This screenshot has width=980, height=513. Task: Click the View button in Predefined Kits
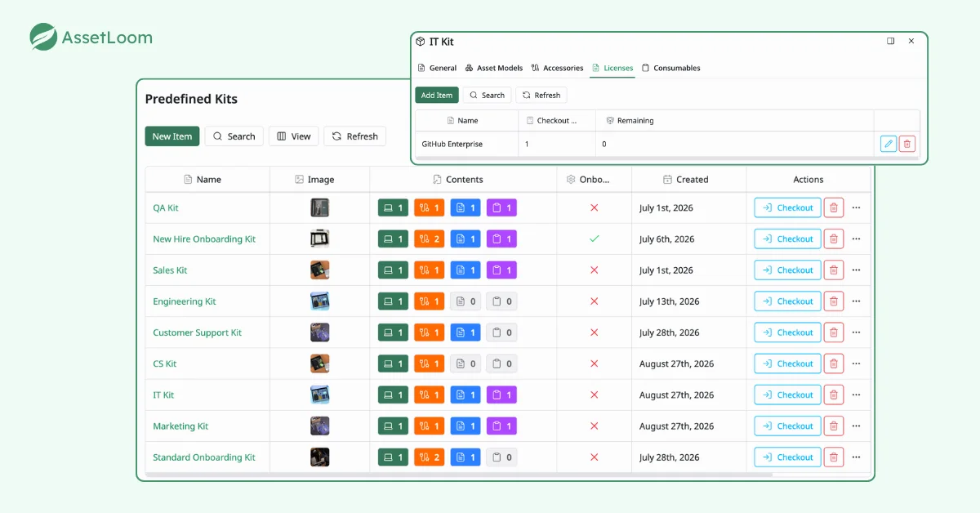point(294,136)
